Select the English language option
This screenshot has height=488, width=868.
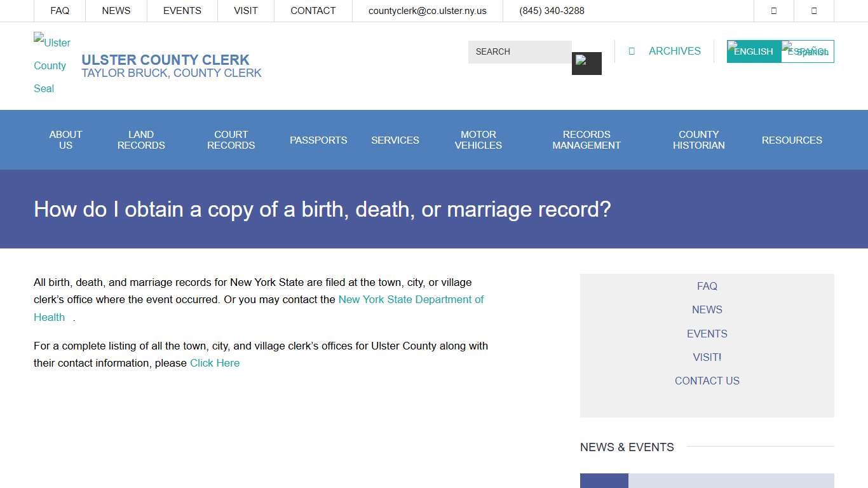(753, 51)
